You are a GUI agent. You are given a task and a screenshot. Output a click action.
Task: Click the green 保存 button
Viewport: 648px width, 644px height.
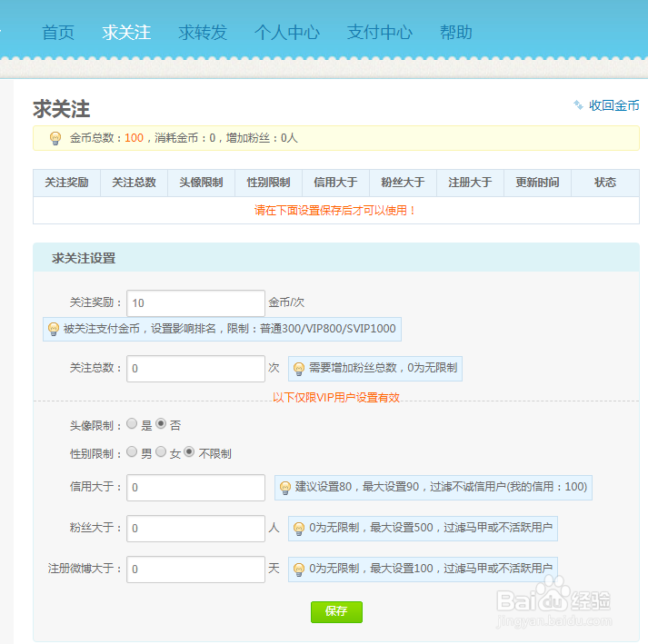(336, 612)
